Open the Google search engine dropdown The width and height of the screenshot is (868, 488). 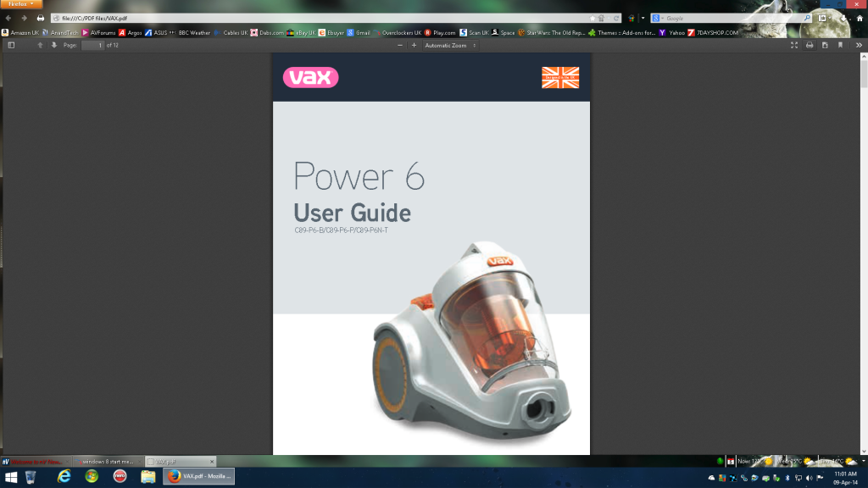pos(657,19)
